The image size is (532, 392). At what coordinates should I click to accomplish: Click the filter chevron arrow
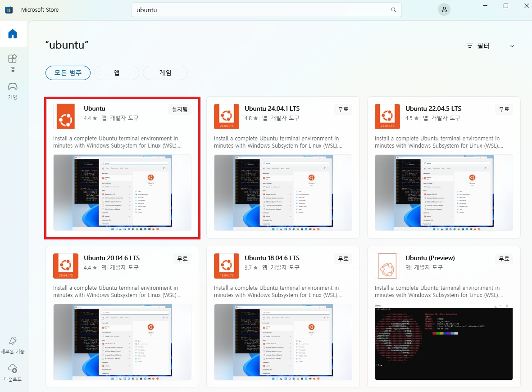click(512, 46)
